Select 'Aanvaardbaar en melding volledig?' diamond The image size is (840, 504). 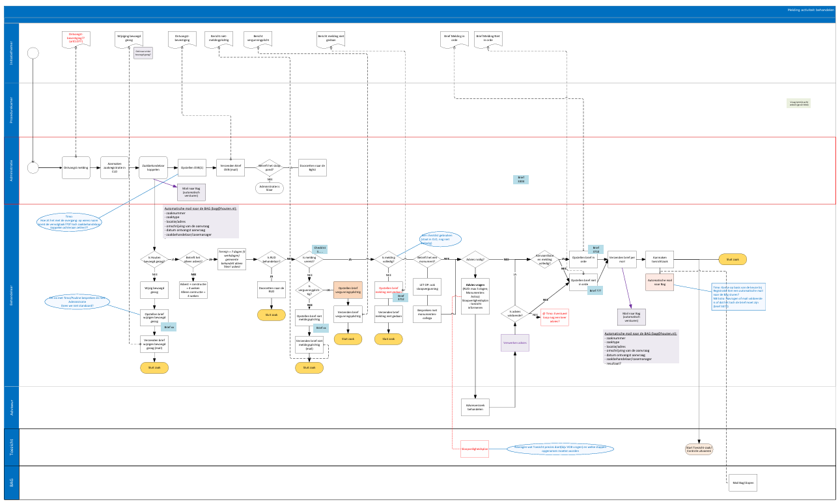(545, 259)
